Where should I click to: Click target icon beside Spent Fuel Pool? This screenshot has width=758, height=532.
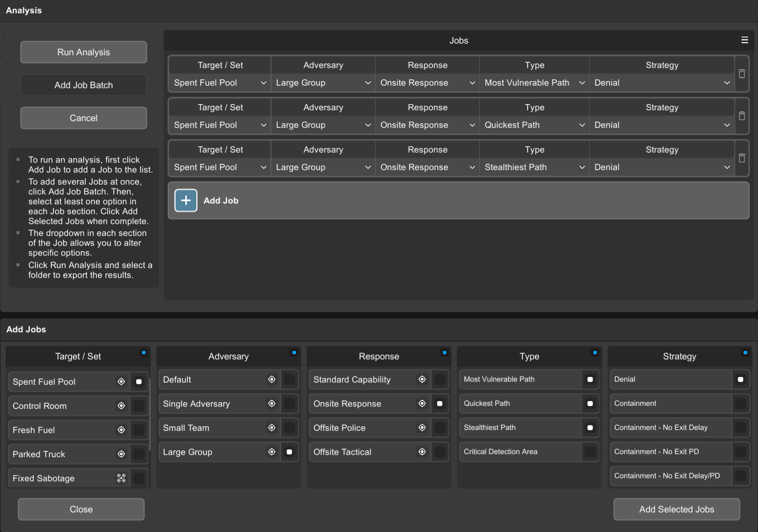click(121, 381)
